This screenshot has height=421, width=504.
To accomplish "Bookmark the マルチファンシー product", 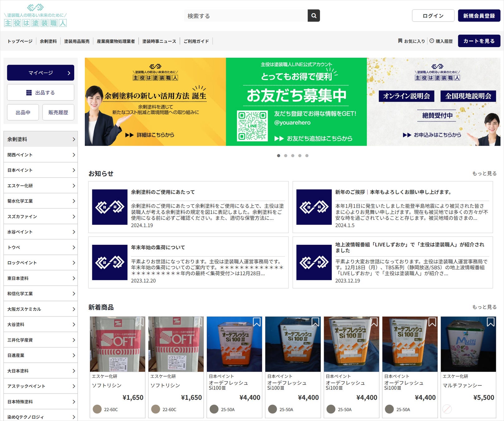I will (491, 322).
